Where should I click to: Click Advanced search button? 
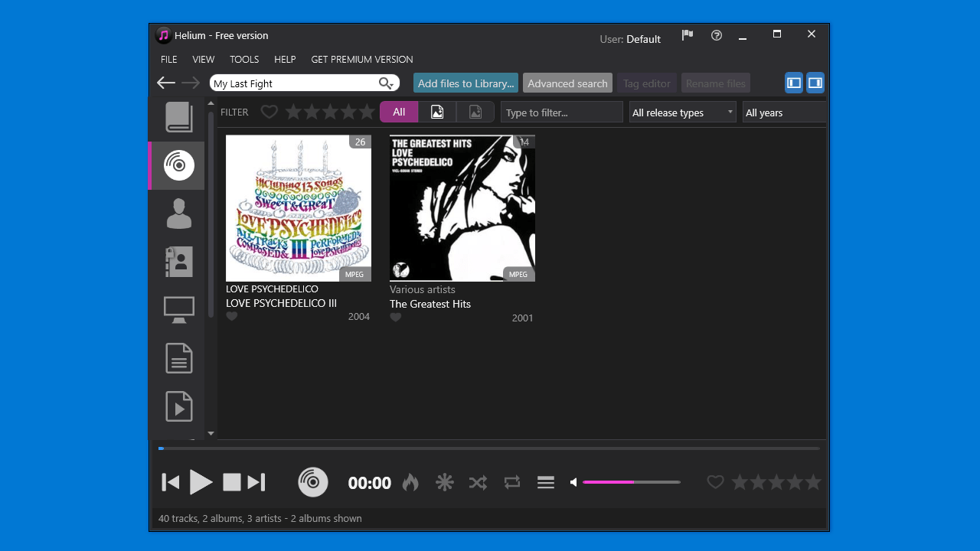[567, 83]
